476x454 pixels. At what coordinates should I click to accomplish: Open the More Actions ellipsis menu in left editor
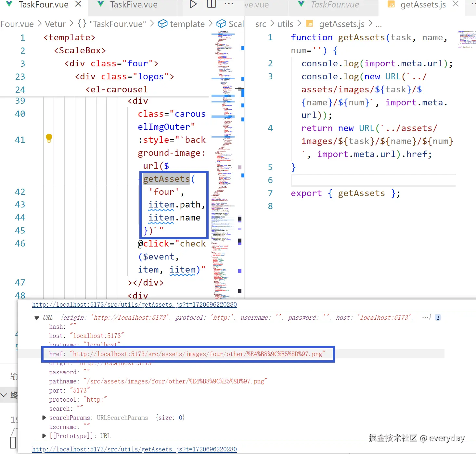coord(229,4)
